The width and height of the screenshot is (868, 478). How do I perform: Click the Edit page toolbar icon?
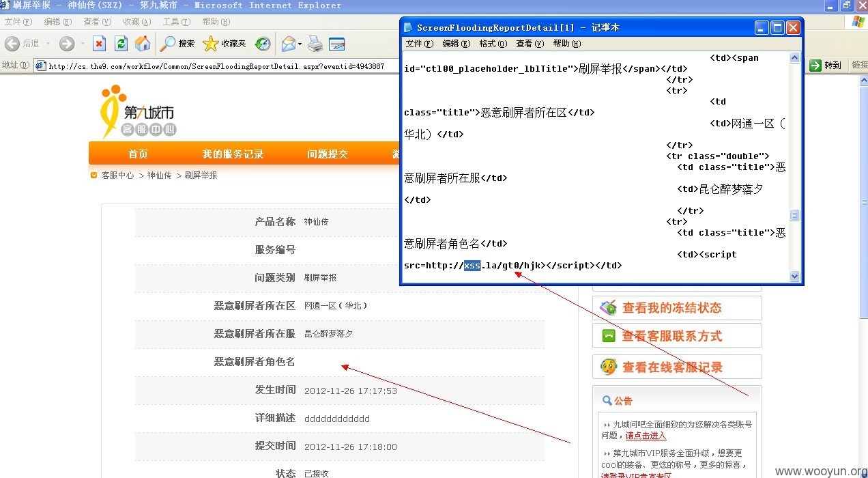coord(336,44)
